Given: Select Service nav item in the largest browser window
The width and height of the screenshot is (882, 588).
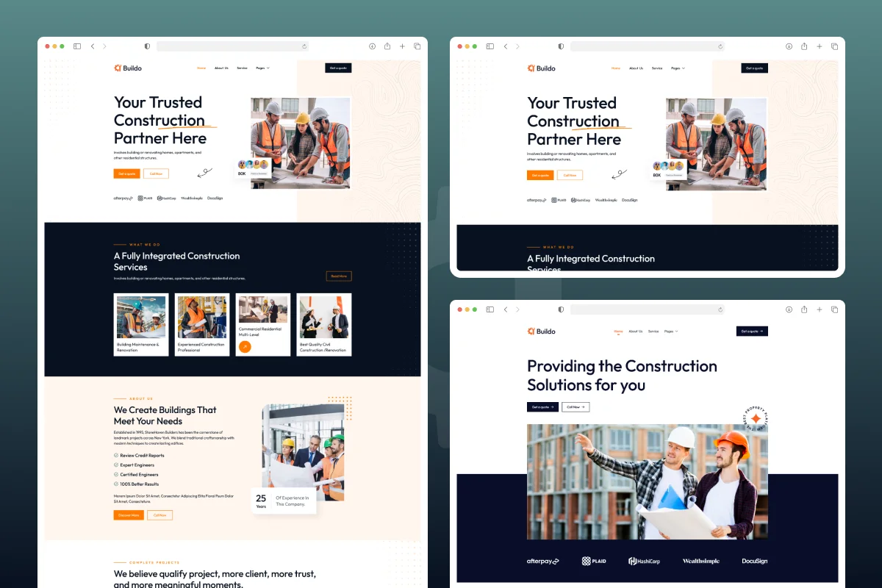Looking at the screenshot, I should [242, 68].
